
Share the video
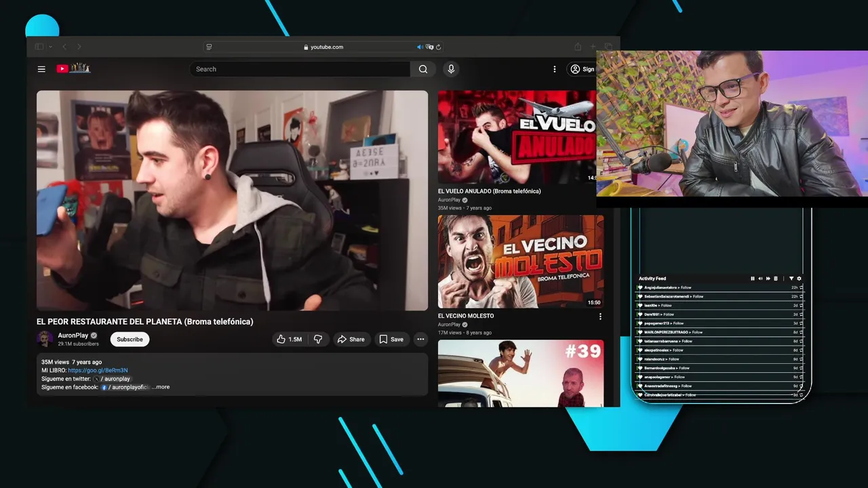351,339
